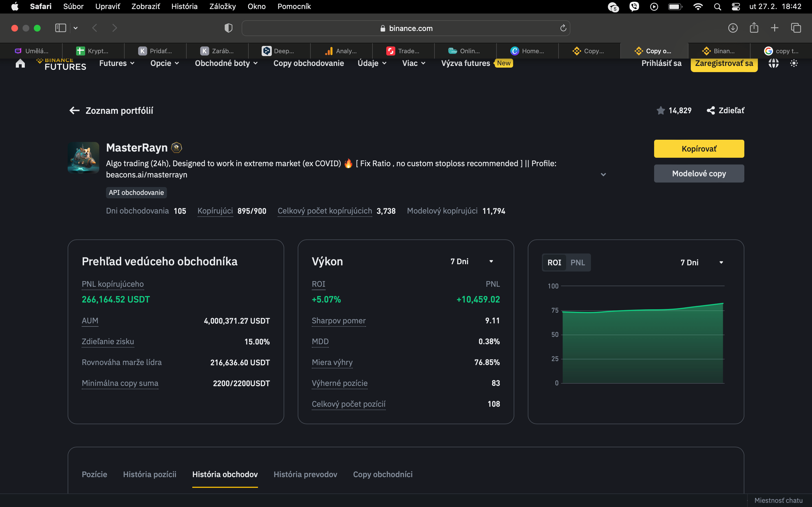Click the favorite star icon
This screenshot has height=507, width=812.
click(x=660, y=110)
